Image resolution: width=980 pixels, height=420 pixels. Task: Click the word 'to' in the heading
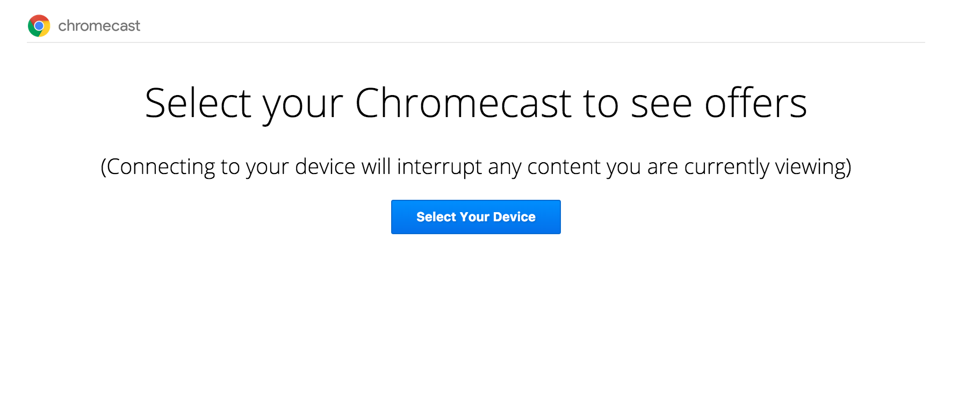(601, 104)
